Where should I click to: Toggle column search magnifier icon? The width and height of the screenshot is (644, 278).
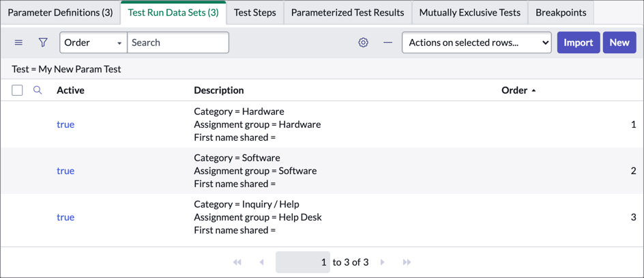pos(38,90)
